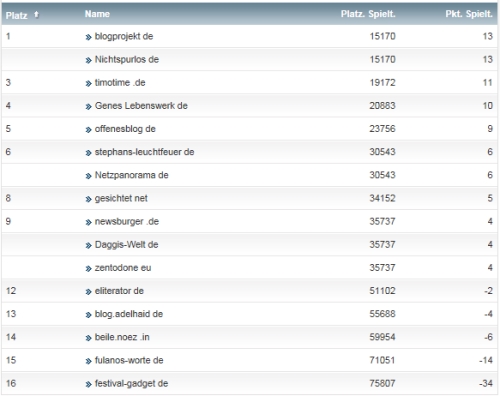The image size is (500, 396).
Task: Select the value 51102 in eliterator row
Action: [382, 291]
